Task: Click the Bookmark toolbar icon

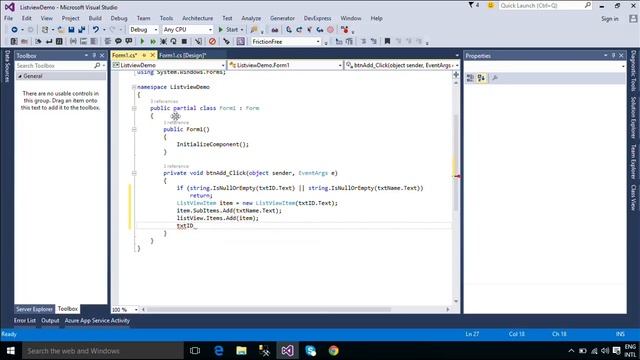Action: 387,41
